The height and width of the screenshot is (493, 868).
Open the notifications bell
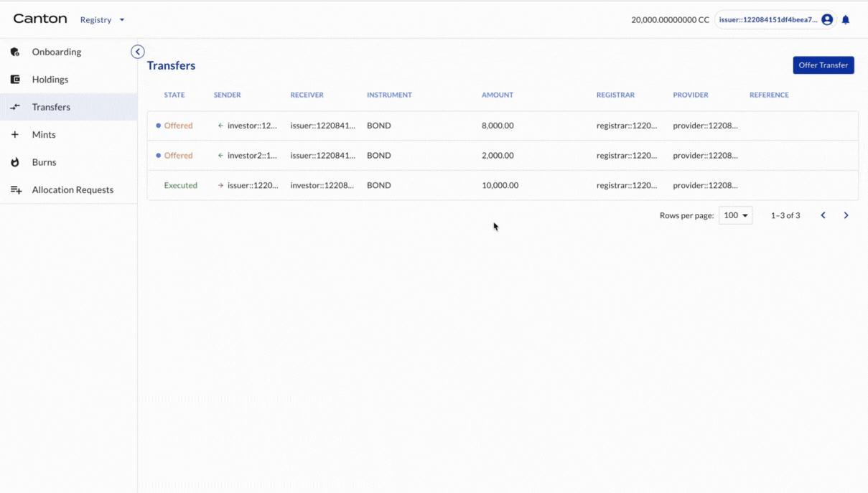pos(846,20)
